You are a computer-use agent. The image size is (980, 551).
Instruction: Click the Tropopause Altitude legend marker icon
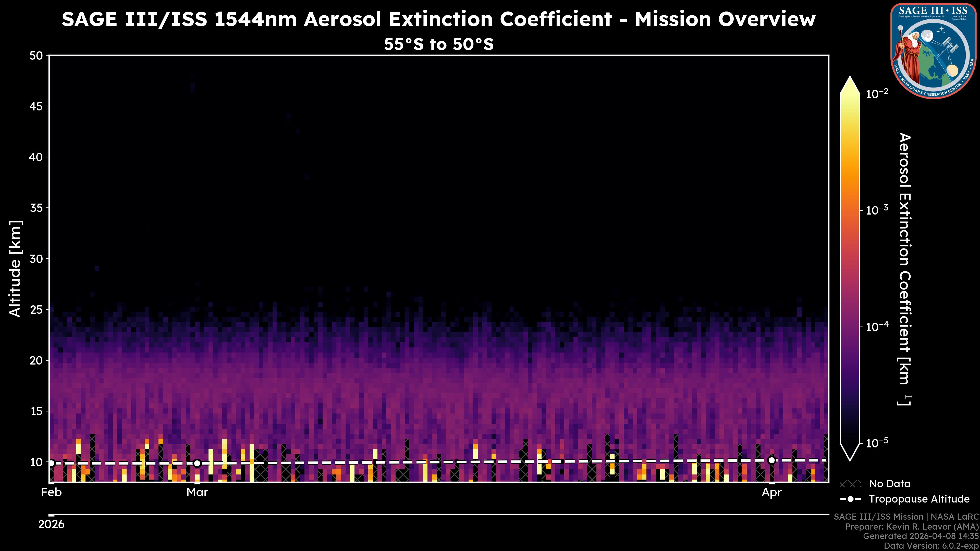[x=850, y=499]
